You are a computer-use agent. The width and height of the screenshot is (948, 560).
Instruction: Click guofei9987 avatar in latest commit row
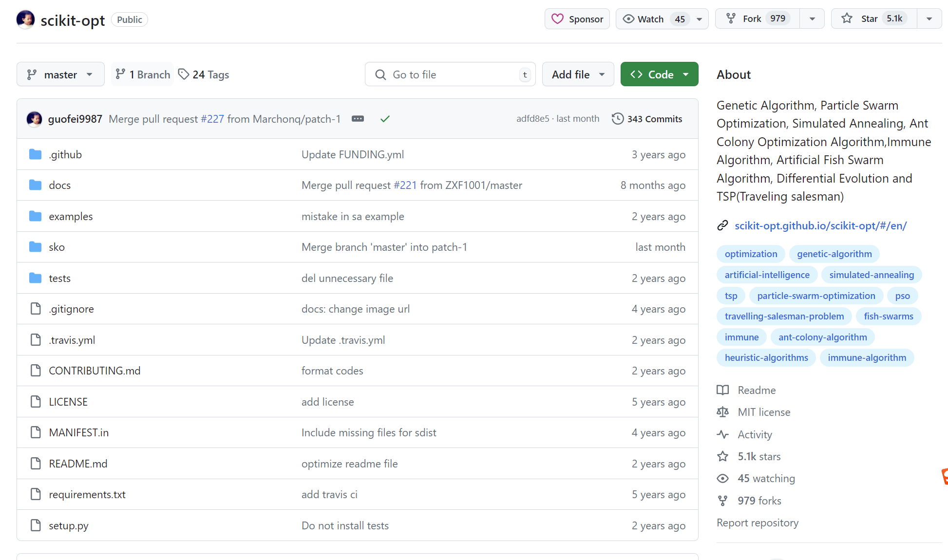(34, 119)
